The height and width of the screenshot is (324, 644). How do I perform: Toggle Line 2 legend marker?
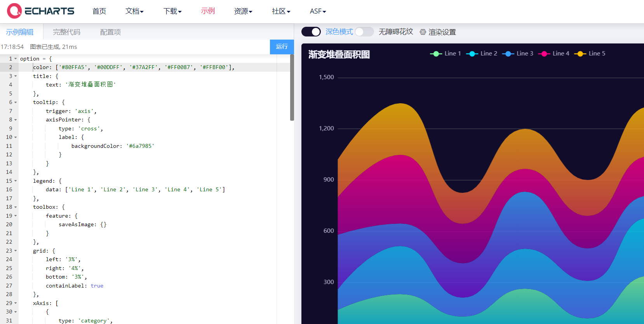pos(472,54)
